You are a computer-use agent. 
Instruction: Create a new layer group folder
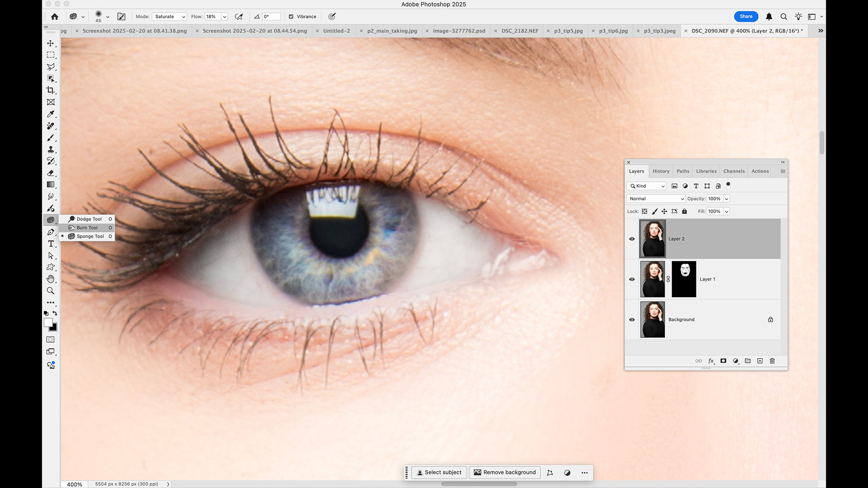coord(748,361)
